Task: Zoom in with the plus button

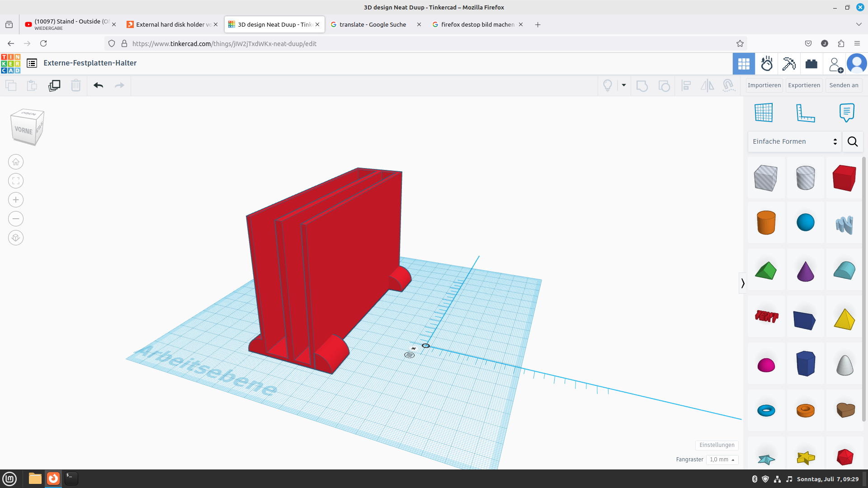Action: pyautogui.click(x=16, y=200)
